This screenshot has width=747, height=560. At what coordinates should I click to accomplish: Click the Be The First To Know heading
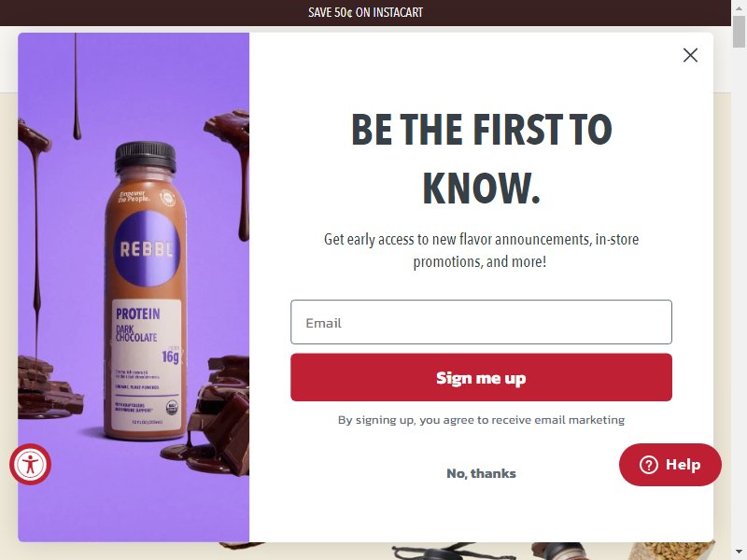481,158
